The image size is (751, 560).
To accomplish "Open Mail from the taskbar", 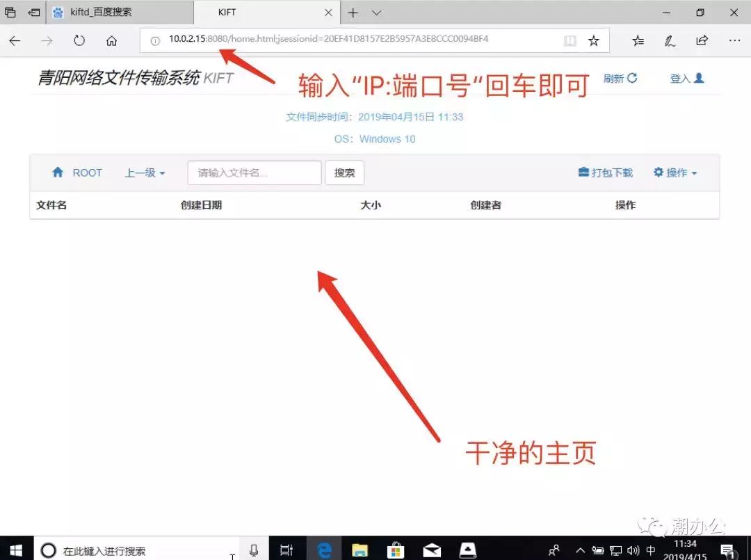I will [x=432, y=549].
